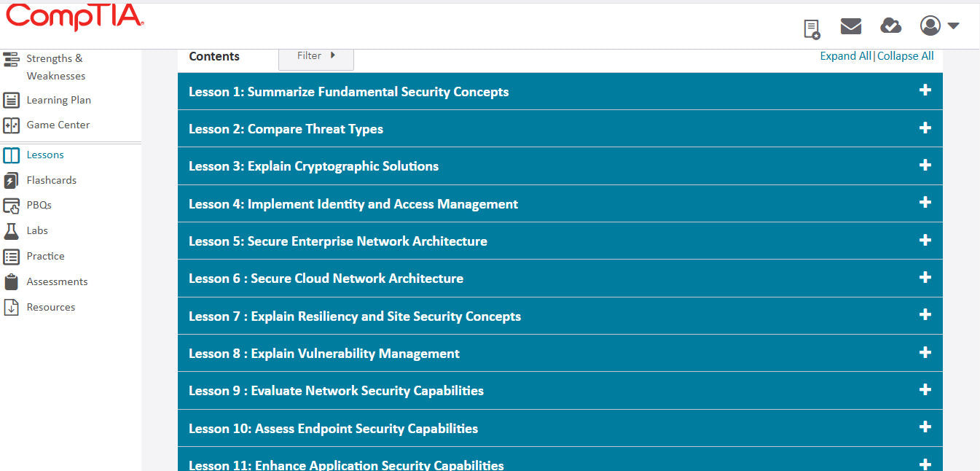Click the envelope messages icon in the header
This screenshot has width=980, height=471.
point(850,26)
